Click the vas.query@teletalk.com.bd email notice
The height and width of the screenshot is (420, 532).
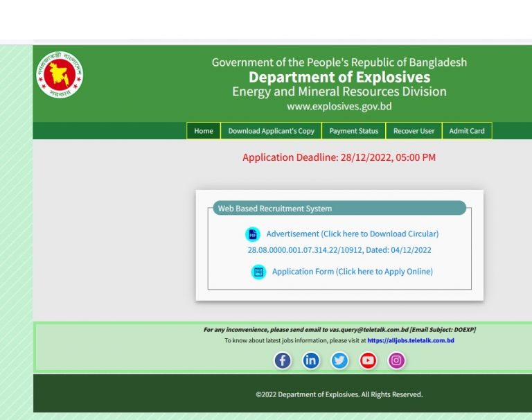point(339,330)
